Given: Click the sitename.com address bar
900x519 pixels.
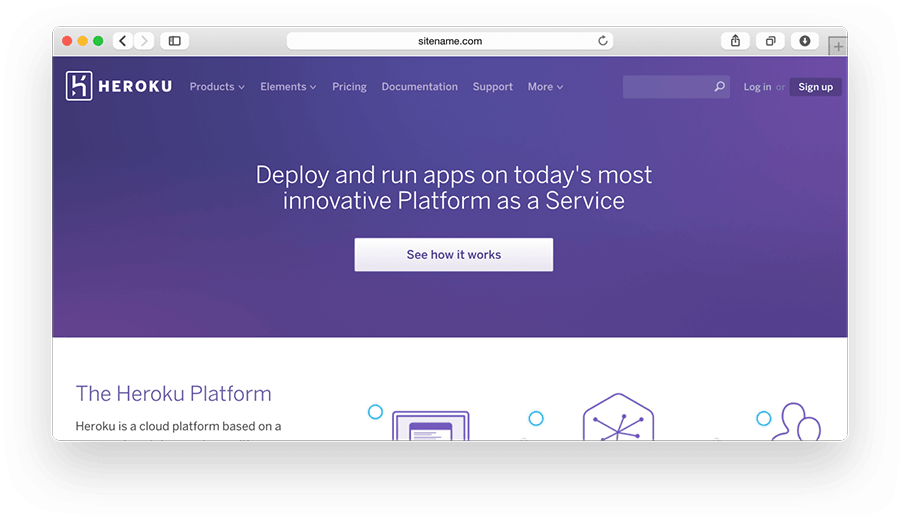Looking at the screenshot, I should coord(450,41).
